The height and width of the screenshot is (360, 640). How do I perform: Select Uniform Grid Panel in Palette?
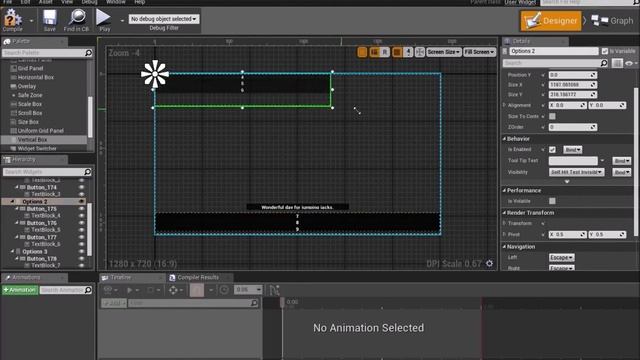coord(40,131)
